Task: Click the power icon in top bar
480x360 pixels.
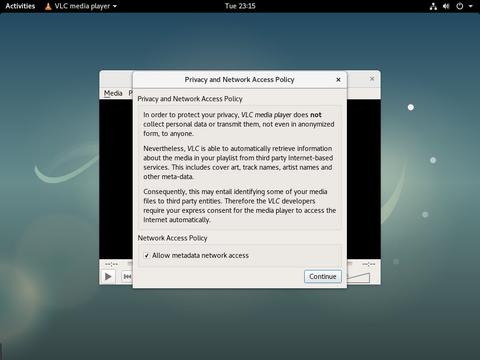Action: point(460,6)
